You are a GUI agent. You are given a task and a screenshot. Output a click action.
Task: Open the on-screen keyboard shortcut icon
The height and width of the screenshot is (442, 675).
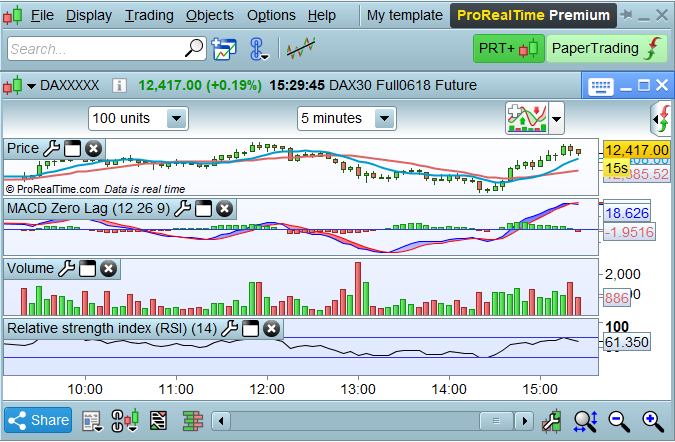pyautogui.click(x=601, y=87)
